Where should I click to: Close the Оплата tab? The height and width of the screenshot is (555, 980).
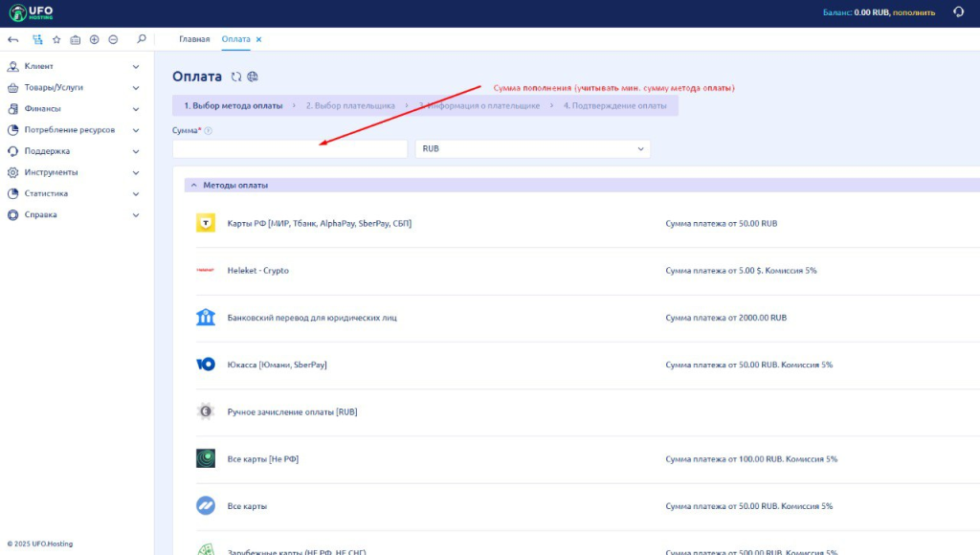(258, 39)
